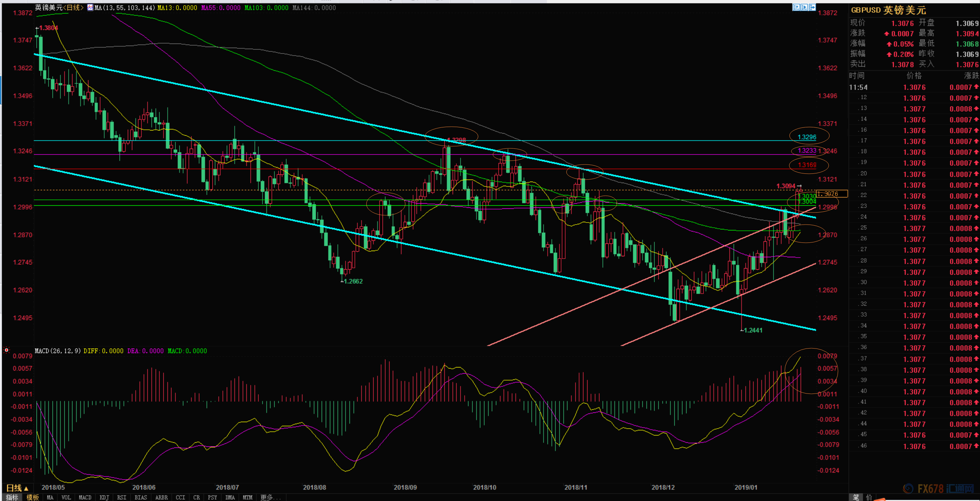Toggle the 价 price view tab
The image size is (980, 501).
tap(869, 497)
